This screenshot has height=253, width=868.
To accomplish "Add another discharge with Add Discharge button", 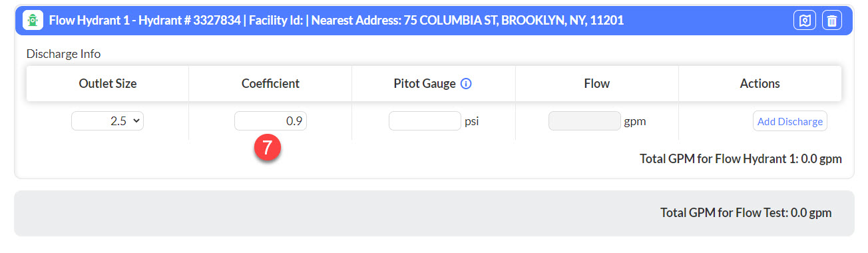I will [x=790, y=121].
